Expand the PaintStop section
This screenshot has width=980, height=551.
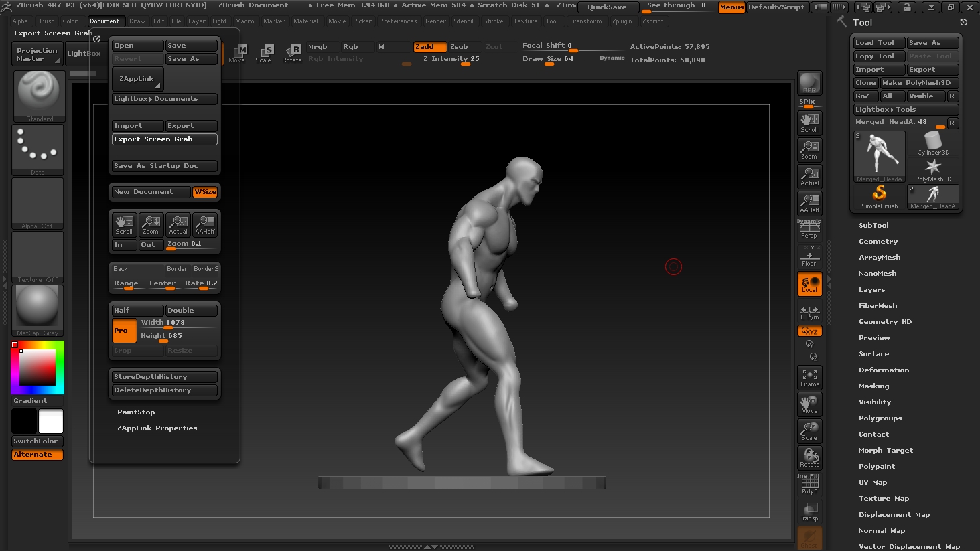click(x=136, y=412)
